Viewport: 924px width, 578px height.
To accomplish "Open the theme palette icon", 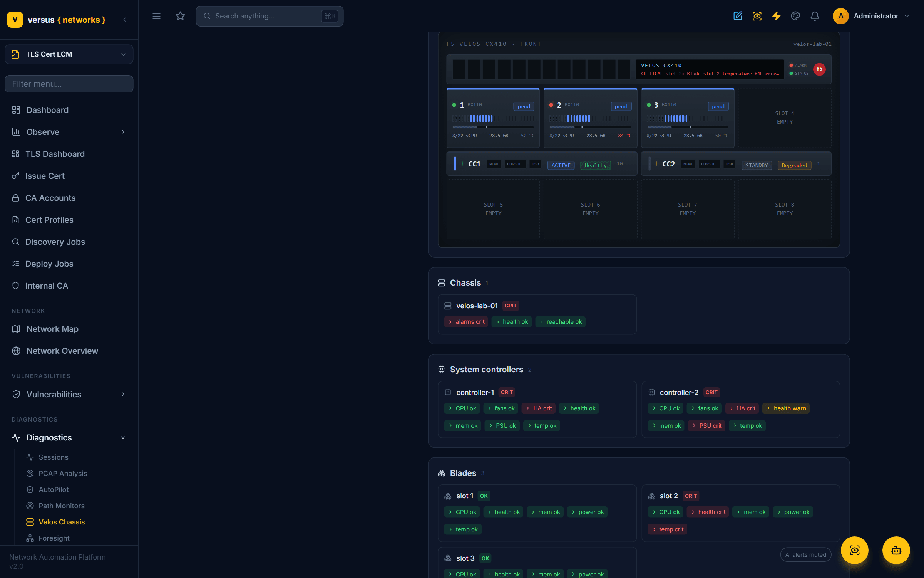I will tap(795, 16).
